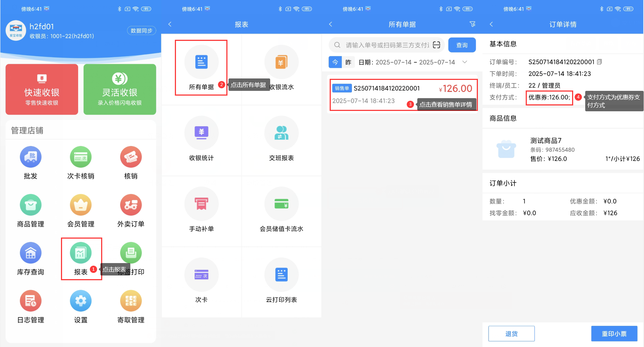Open 次卡核销 card verification icon
This screenshot has height=347, width=644.
(81, 157)
